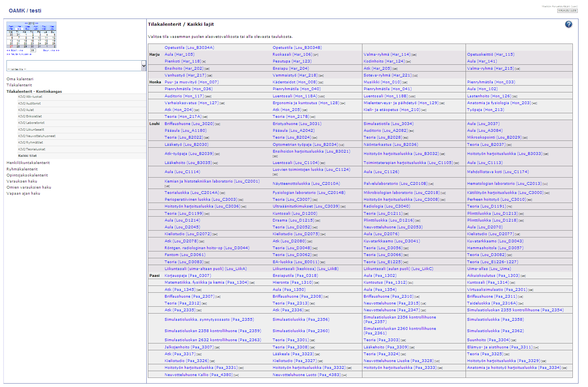Open Mikroskopointi (Lou_B2029) room link
The height and width of the screenshot is (387, 588).
coord(494,137)
